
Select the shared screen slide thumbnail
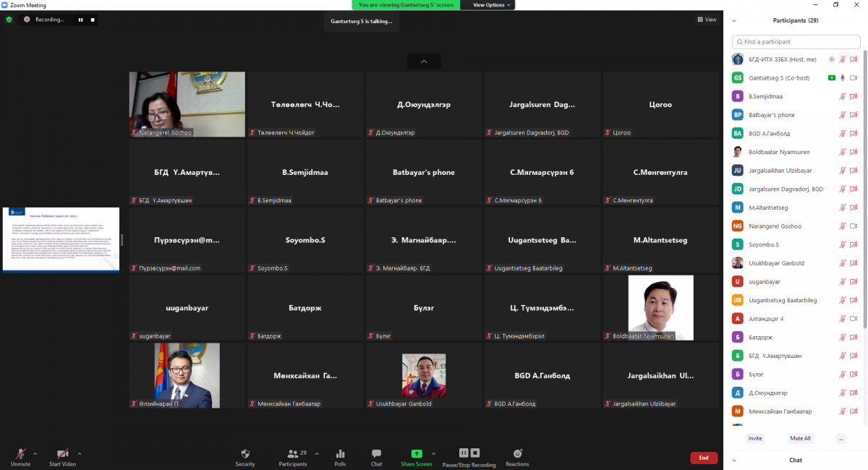[61, 239]
